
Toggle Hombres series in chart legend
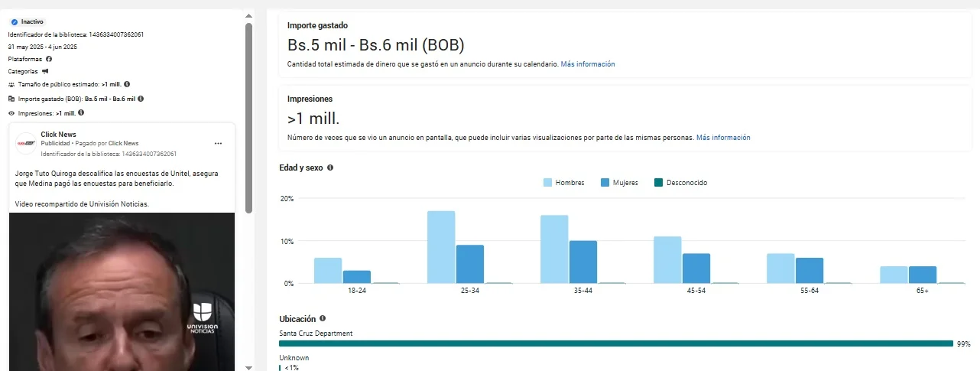tap(563, 183)
